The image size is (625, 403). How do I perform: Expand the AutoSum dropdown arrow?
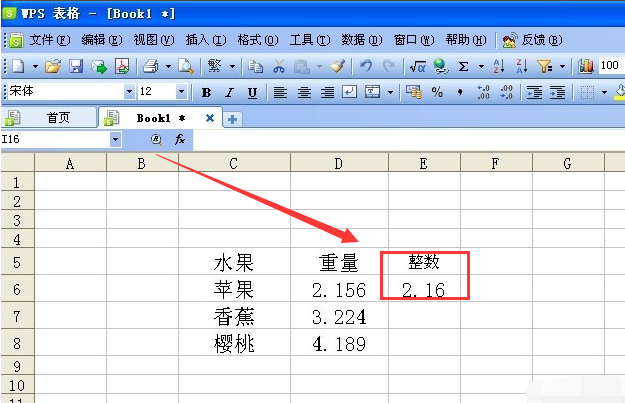coord(481,66)
